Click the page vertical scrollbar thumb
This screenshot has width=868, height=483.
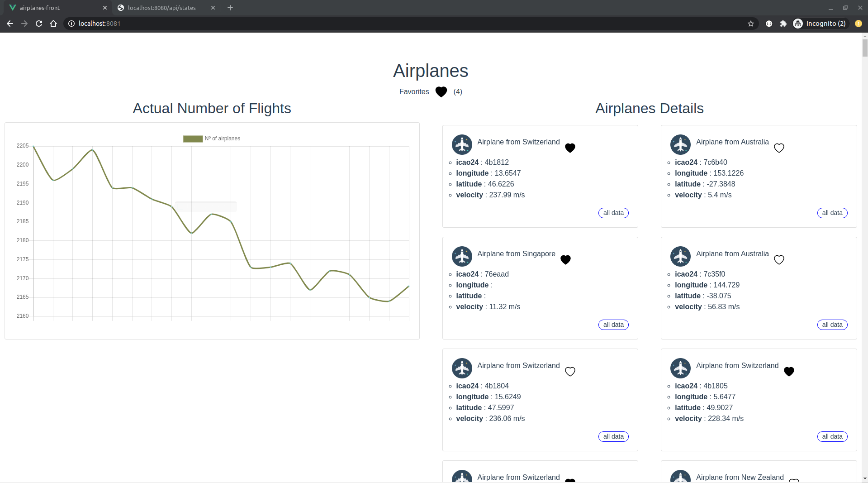[864, 48]
